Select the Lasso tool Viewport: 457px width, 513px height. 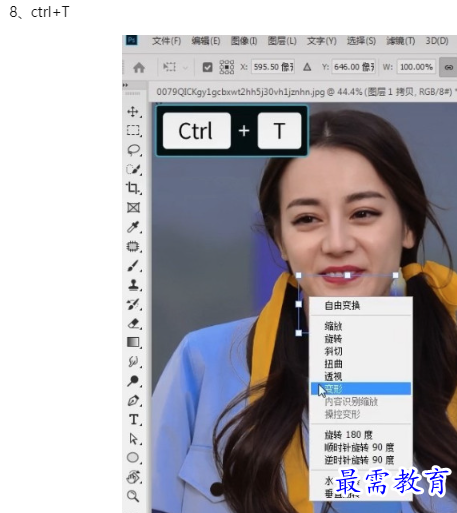(x=133, y=150)
